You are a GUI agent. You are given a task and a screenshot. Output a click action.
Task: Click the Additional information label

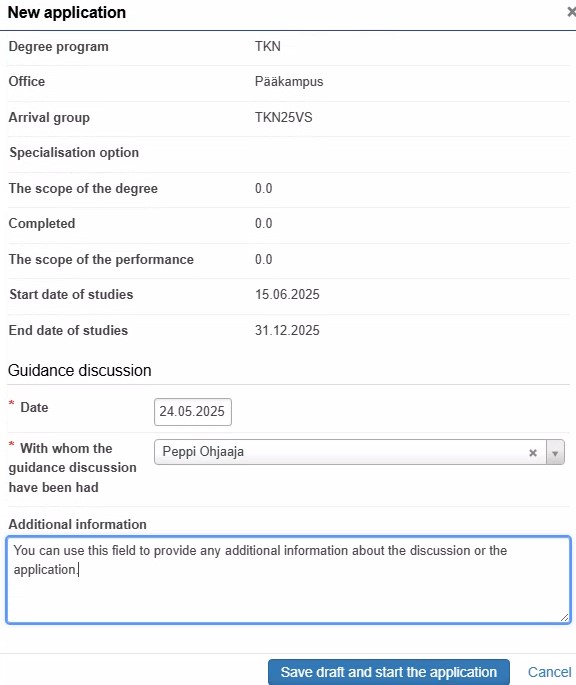(78, 524)
